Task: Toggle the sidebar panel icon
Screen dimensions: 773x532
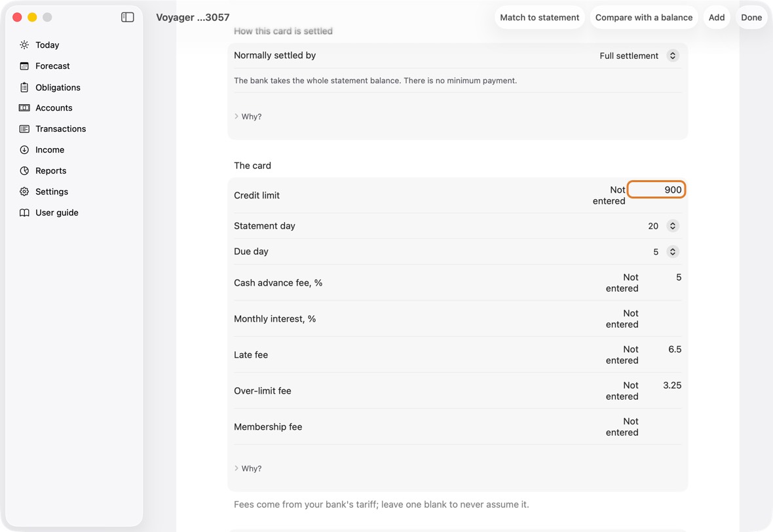Action: [127, 17]
